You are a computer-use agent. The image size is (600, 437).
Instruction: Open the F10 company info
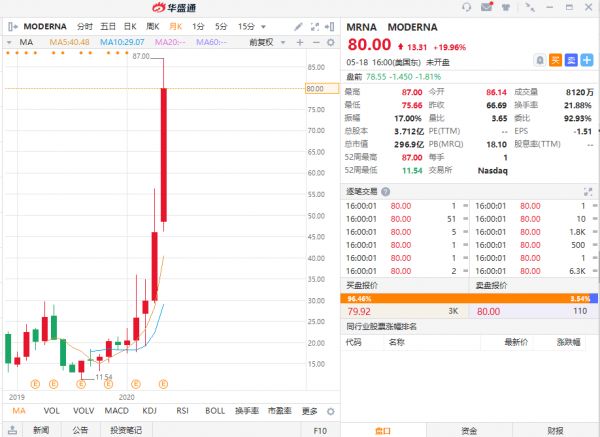(x=320, y=429)
